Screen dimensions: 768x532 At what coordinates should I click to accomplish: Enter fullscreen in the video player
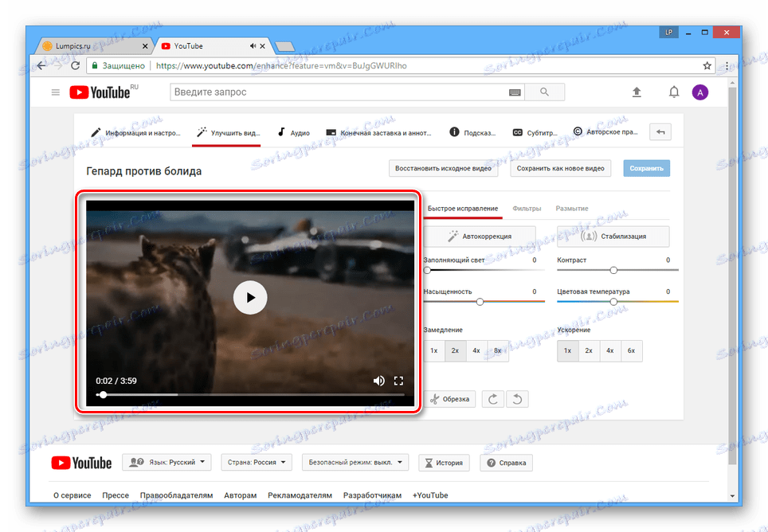pos(398,381)
